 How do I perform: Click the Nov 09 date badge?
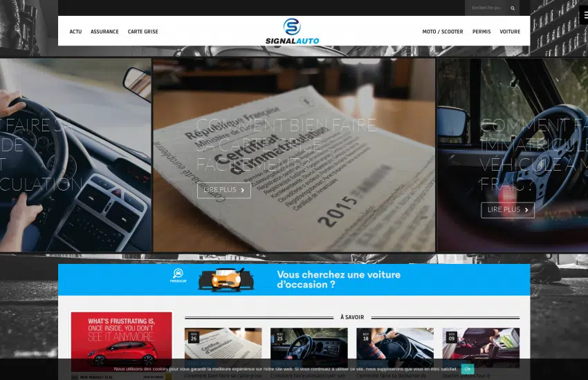pos(452,337)
